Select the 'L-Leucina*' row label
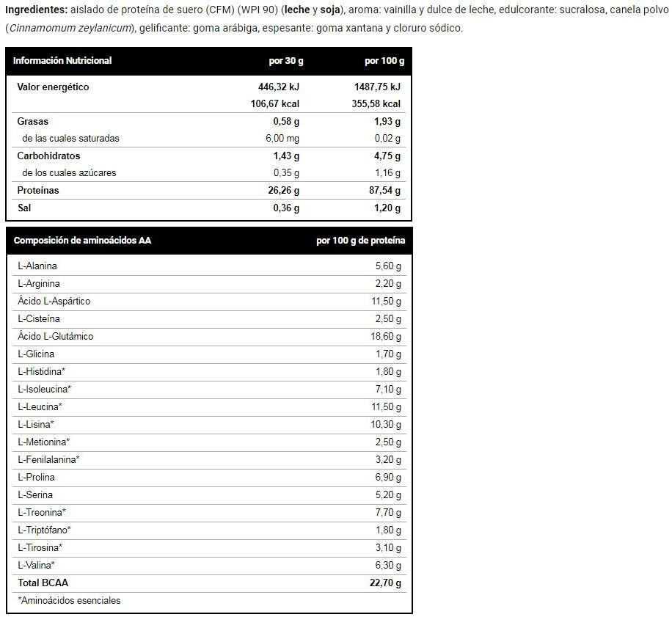 click(x=40, y=407)
